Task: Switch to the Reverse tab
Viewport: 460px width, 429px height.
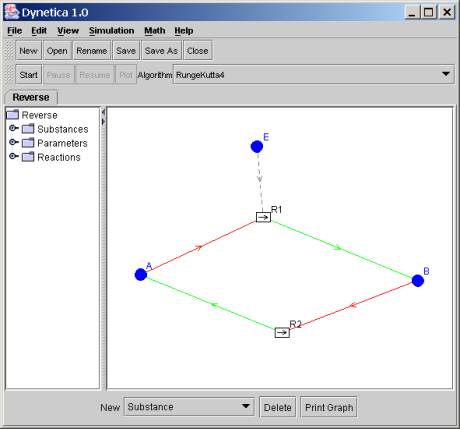Action: coord(31,97)
